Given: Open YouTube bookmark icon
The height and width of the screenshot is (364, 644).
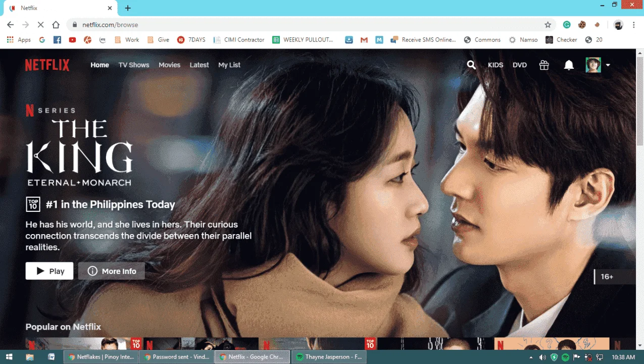Looking at the screenshot, I should (72, 40).
